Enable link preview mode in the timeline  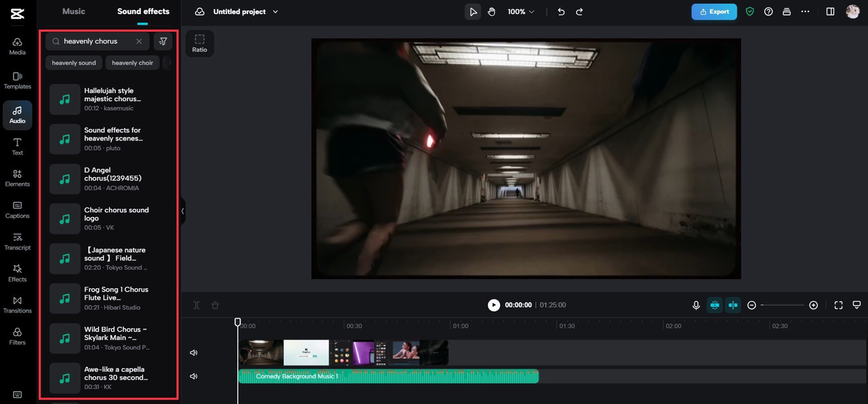click(x=733, y=305)
